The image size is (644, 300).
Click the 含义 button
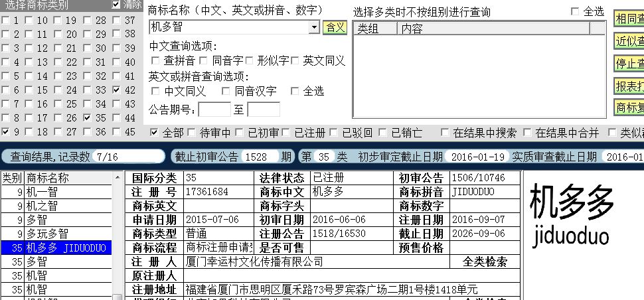(335, 27)
